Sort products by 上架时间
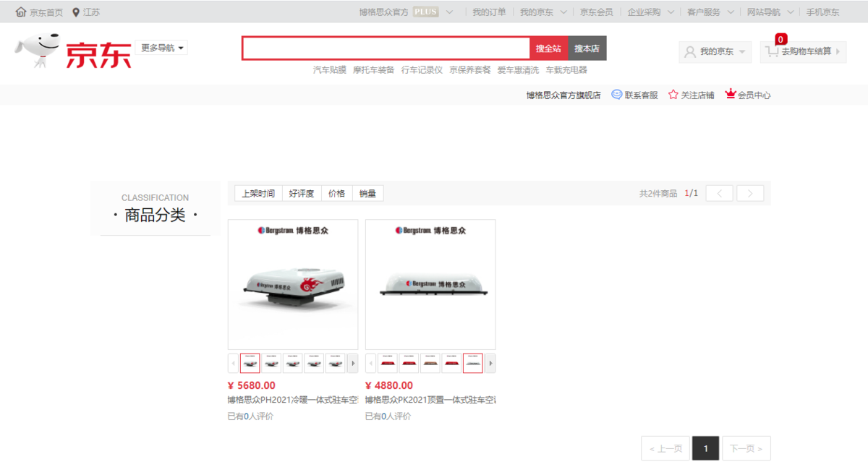This screenshot has width=868, height=475. [258, 193]
